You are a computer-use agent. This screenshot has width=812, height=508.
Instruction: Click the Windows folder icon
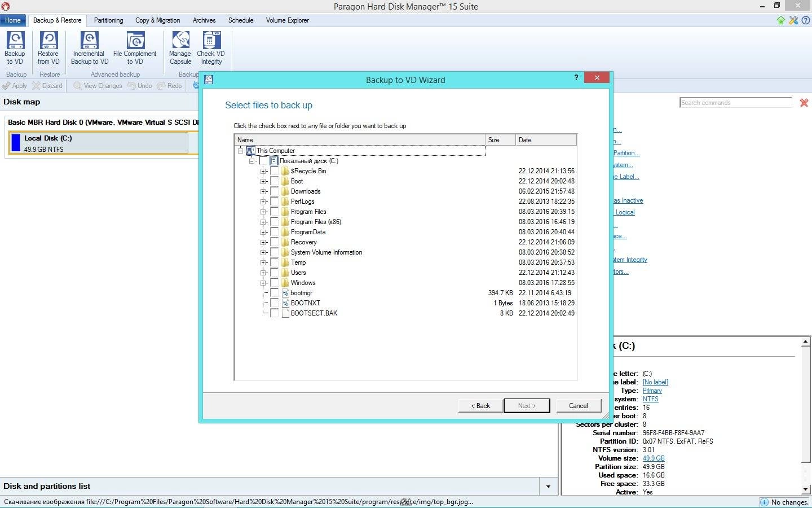point(285,283)
